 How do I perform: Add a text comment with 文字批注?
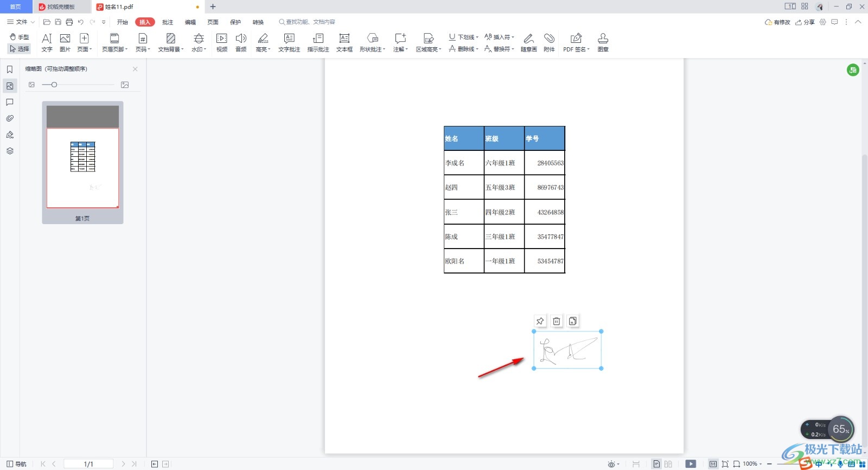(289, 42)
